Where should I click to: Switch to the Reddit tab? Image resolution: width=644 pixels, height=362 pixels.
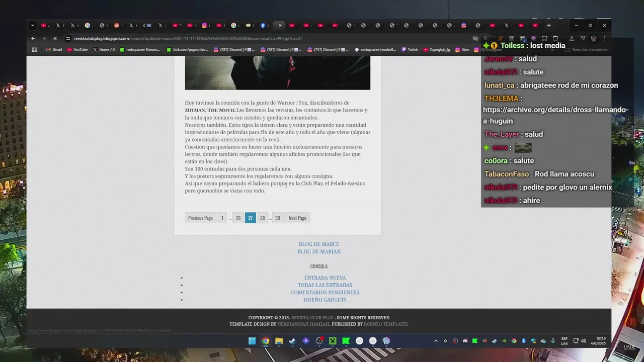pos(117,25)
